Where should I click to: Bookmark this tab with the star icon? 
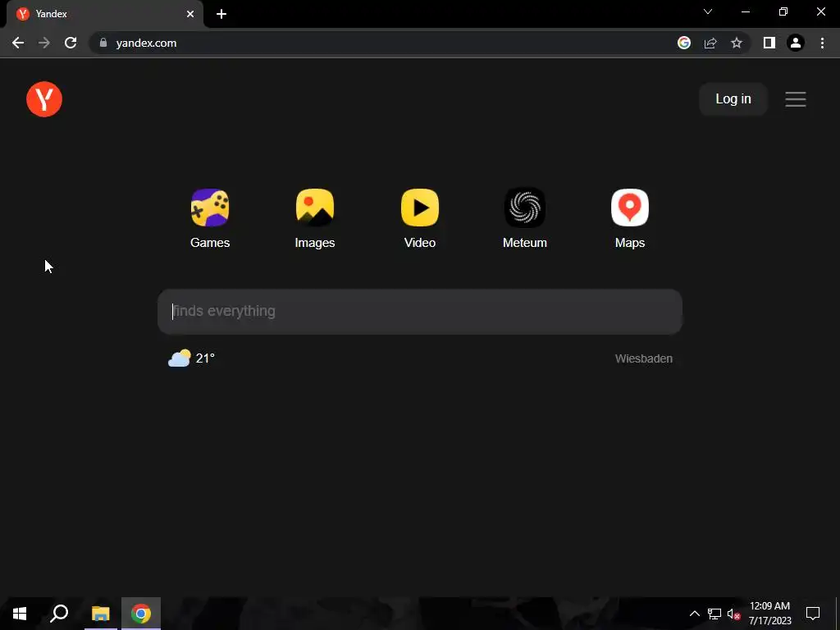(x=737, y=43)
